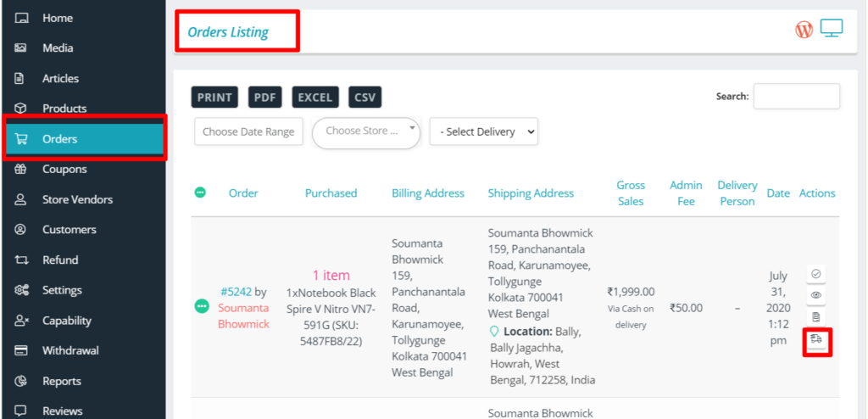Viewport: 868px width, 419px height.
Task: Open the Withdrawal menu item
Action: pos(70,350)
